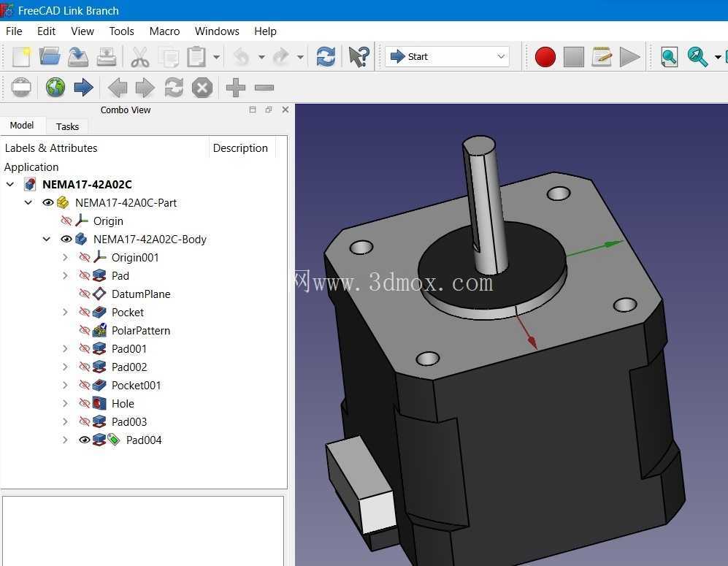Expand the Pocket tree node
The height and width of the screenshot is (566, 728).
pos(65,312)
